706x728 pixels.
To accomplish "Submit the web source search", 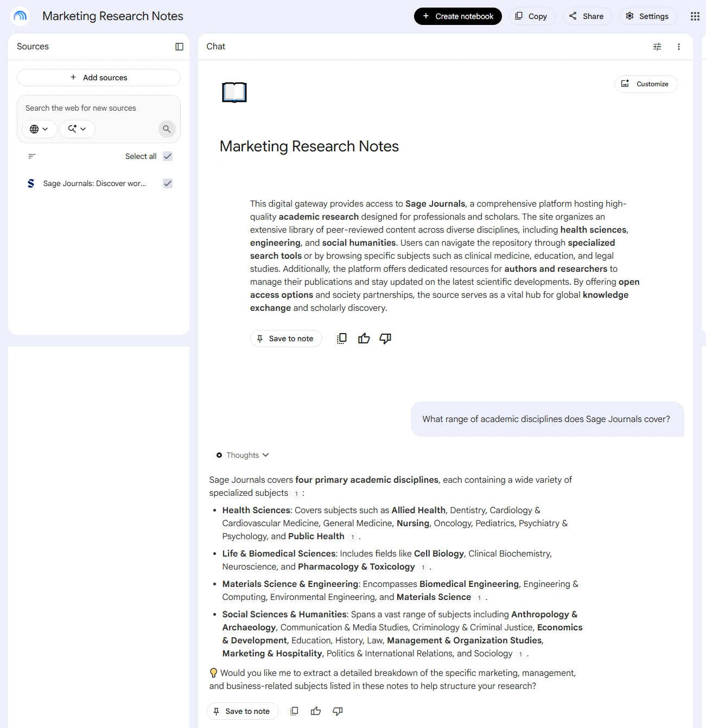I will 167,129.
